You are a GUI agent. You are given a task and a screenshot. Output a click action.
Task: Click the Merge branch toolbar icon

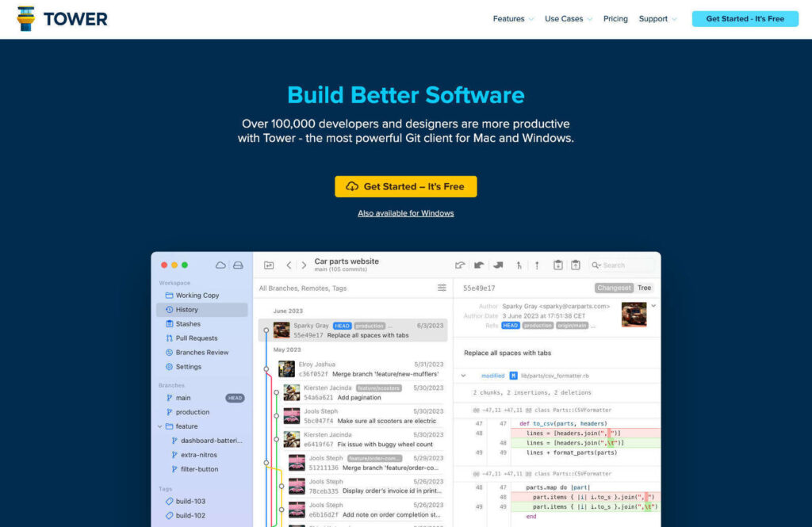519,265
